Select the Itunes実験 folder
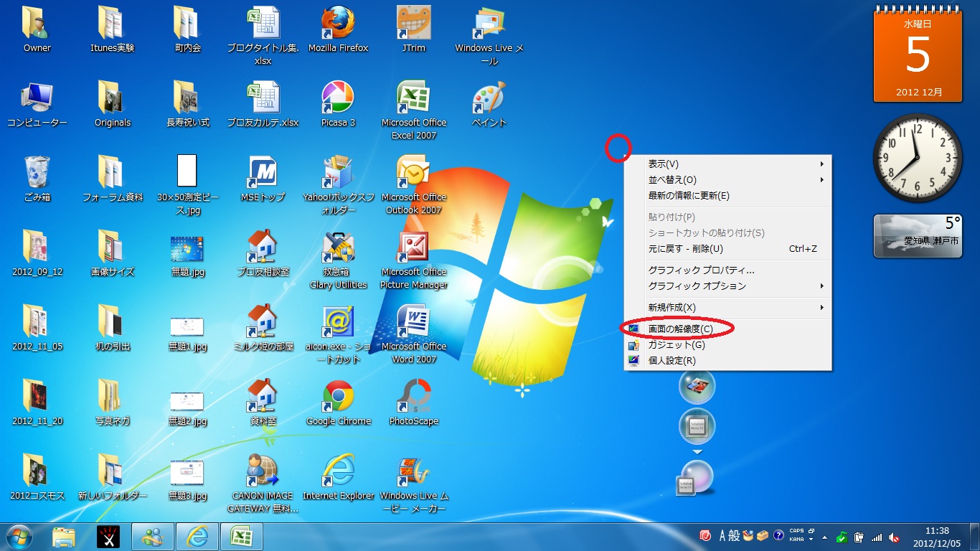 click(x=113, y=30)
